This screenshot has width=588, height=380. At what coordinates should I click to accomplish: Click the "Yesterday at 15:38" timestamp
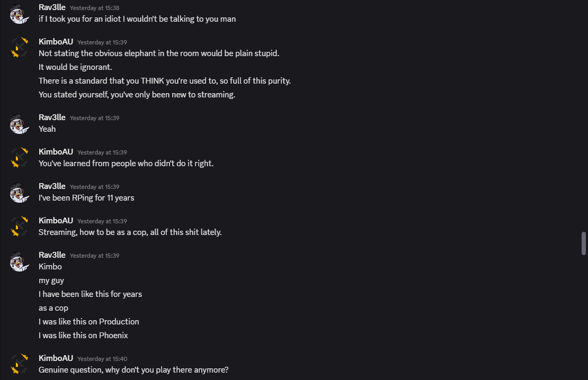(94, 8)
